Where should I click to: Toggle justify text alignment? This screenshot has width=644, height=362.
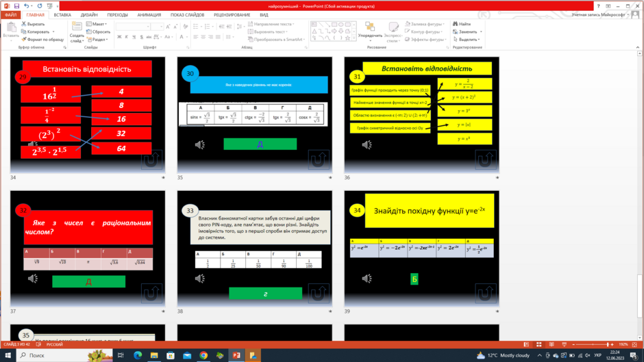click(x=218, y=37)
